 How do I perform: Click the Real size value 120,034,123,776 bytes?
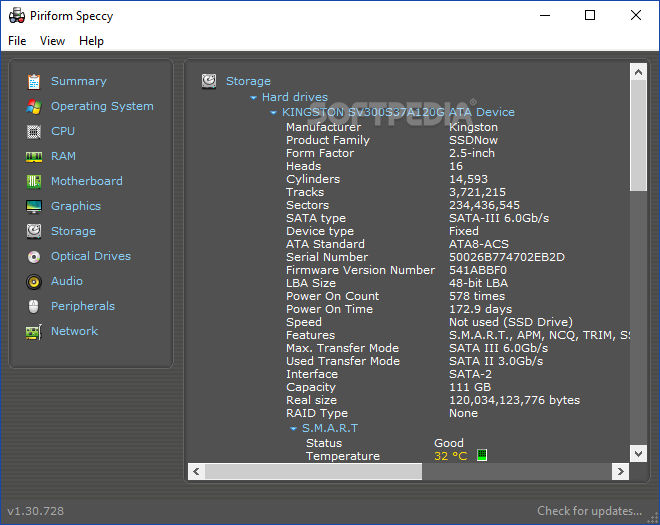pyautogui.click(x=514, y=400)
